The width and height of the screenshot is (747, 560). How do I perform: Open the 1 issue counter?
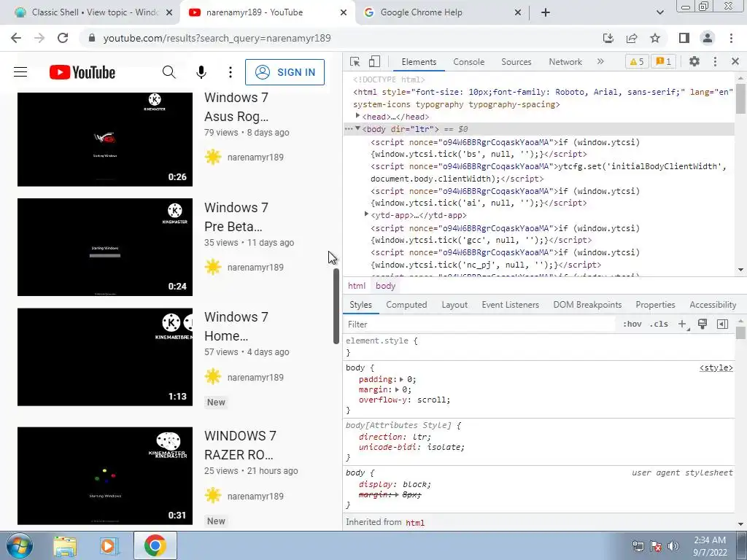(x=663, y=61)
